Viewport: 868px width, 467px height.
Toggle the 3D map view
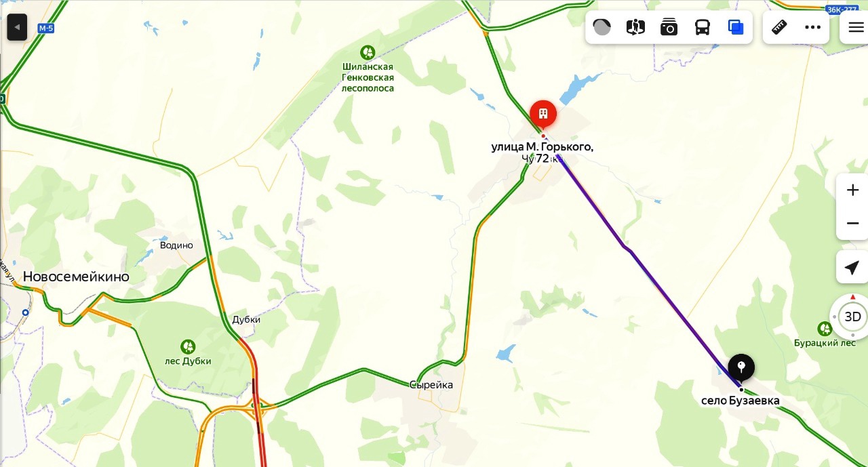(x=852, y=317)
